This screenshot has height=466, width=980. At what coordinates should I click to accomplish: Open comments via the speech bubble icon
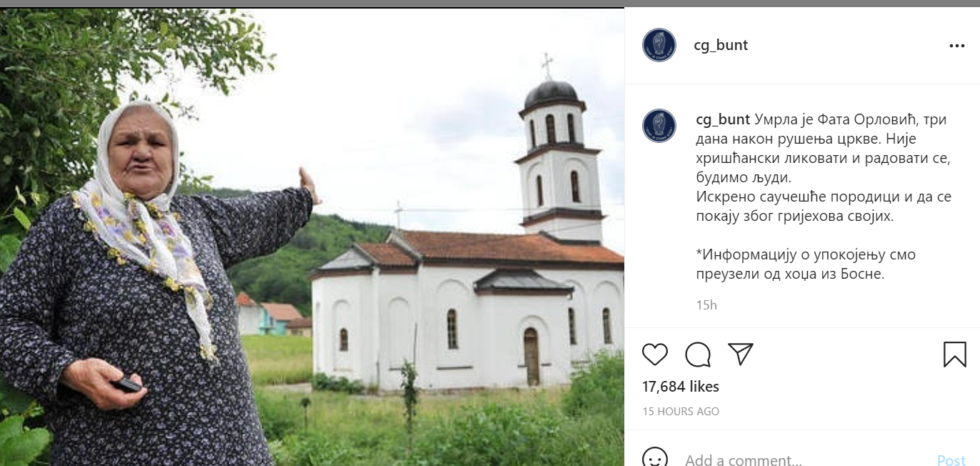(x=698, y=355)
